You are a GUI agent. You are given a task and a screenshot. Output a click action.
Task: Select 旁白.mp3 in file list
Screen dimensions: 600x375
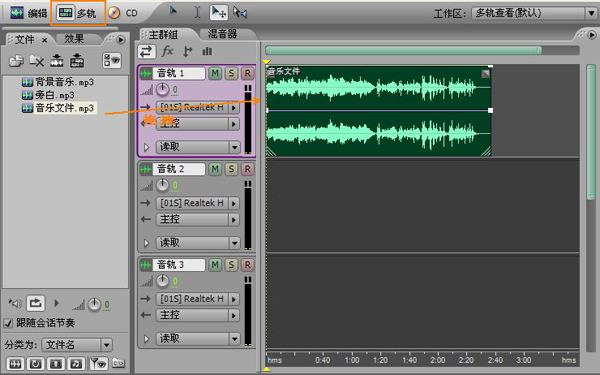coord(48,95)
